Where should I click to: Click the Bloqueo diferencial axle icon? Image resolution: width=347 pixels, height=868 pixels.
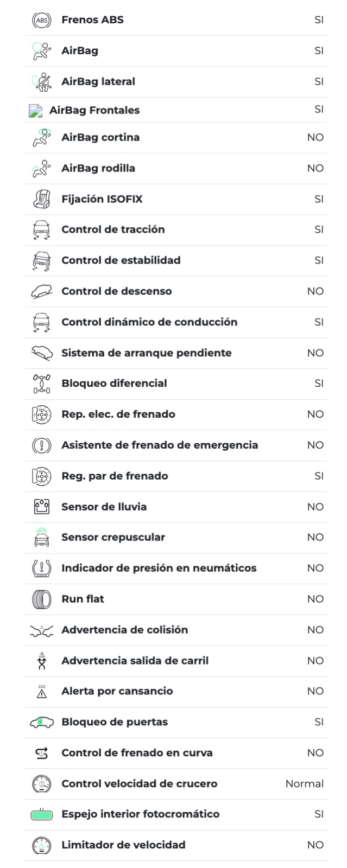42,384
